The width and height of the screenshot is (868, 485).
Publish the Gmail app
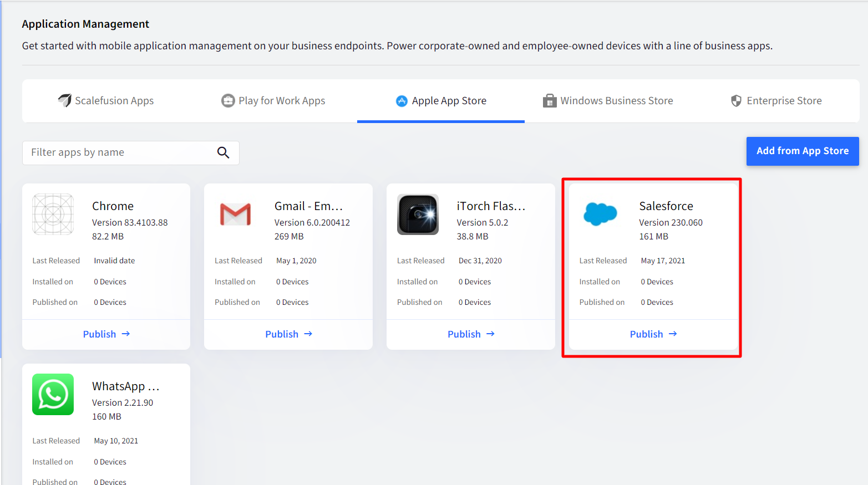(x=288, y=334)
